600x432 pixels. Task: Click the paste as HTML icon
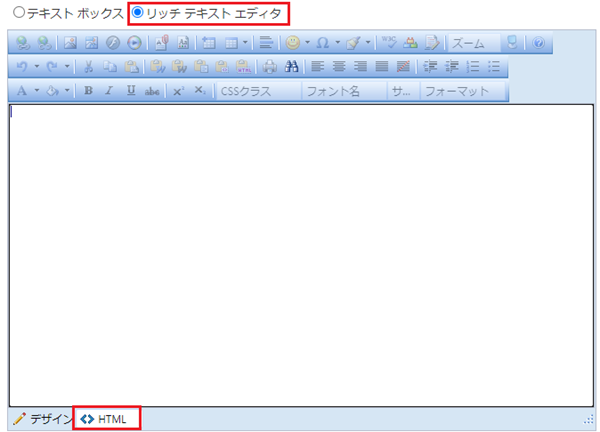pyautogui.click(x=222, y=67)
